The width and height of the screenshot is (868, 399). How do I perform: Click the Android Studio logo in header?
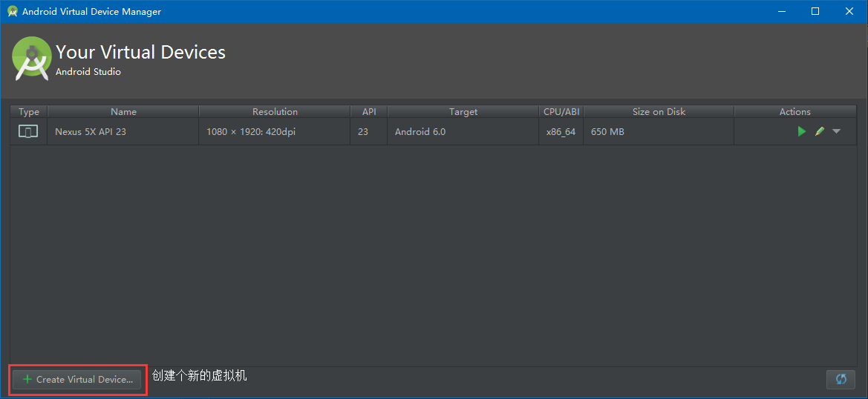click(x=32, y=59)
